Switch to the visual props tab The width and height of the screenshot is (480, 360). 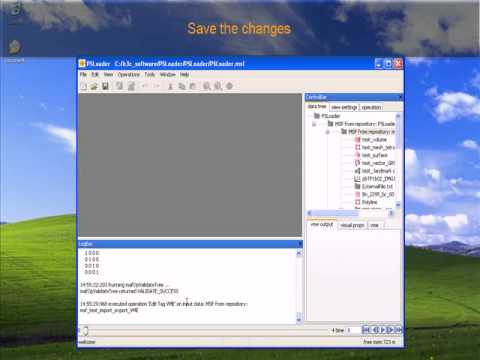coord(352,226)
